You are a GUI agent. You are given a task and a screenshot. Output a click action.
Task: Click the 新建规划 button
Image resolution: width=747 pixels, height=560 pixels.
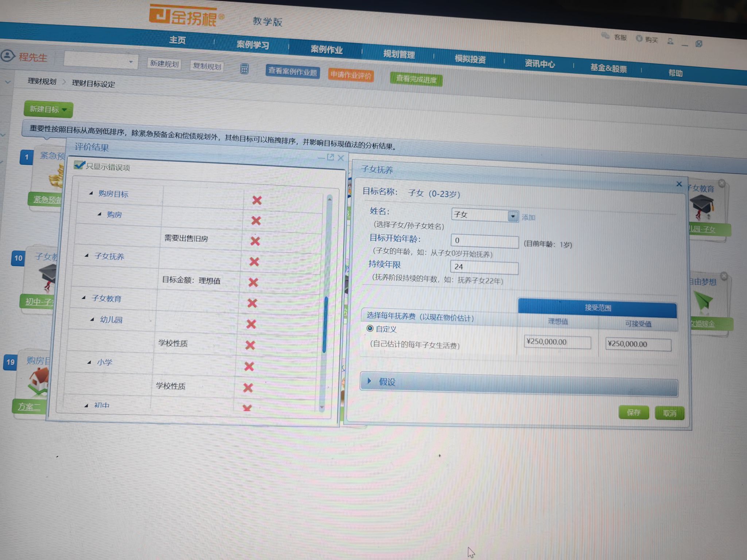(165, 64)
